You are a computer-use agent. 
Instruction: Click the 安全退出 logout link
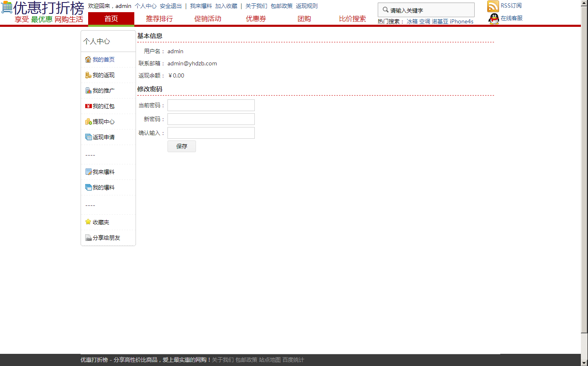(171, 6)
